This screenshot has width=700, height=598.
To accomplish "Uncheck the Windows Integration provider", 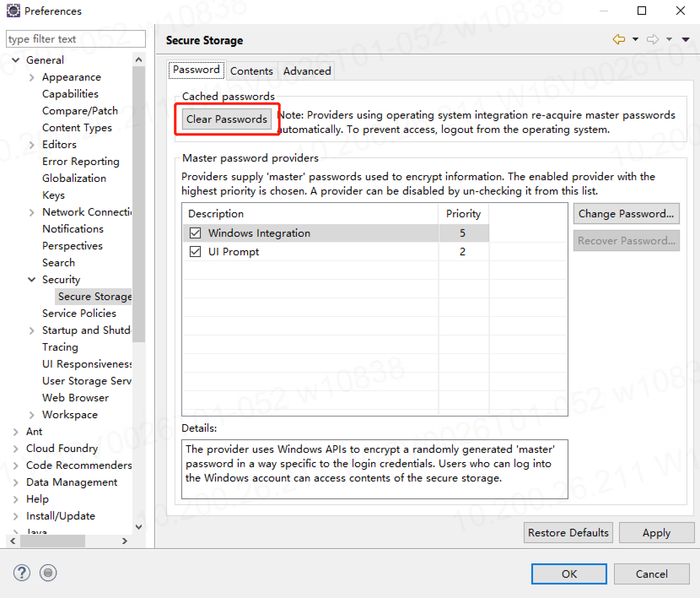I will tap(195, 233).
